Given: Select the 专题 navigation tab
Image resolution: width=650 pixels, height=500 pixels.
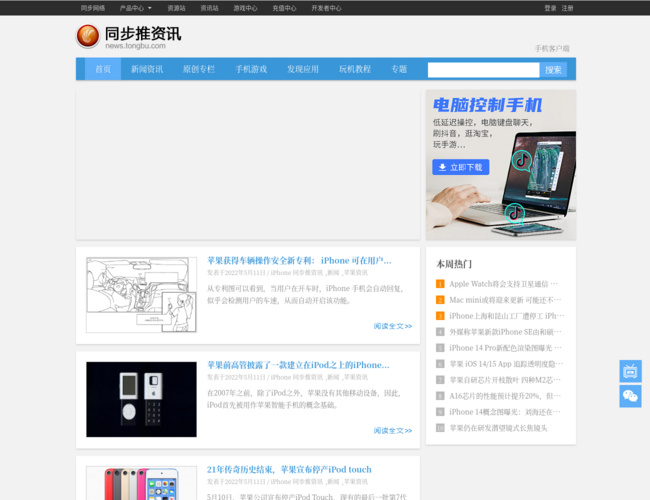Looking at the screenshot, I should (x=399, y=69).
